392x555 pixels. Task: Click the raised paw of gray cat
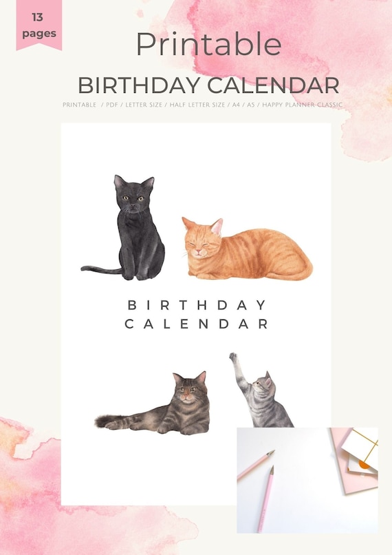coord(233,357)
